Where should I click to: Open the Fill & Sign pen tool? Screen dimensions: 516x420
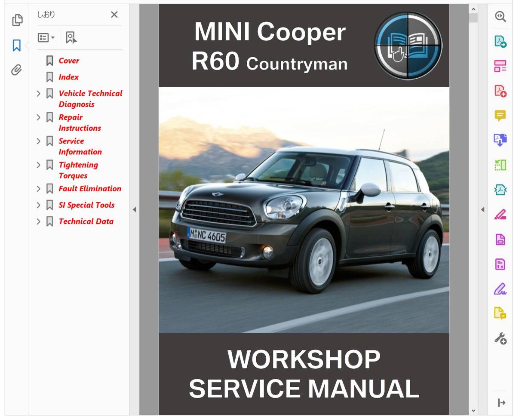point(500,288)
